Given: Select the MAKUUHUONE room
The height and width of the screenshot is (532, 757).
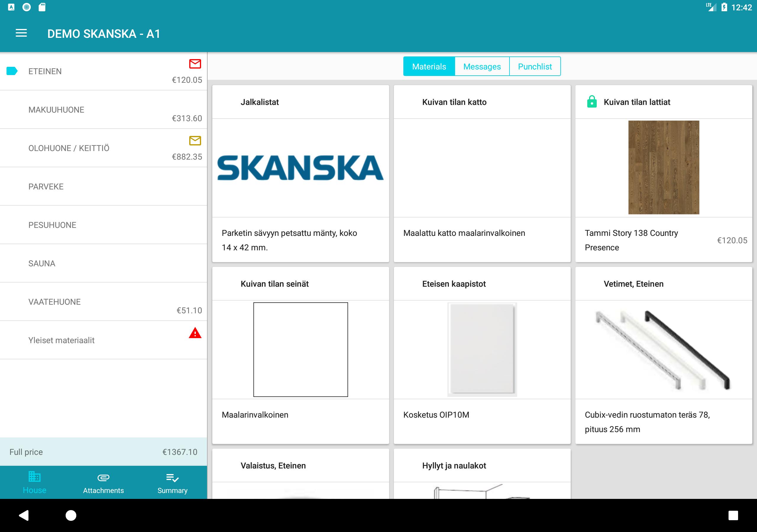Looking at the screenshot, I should click(x=103, y=109).
